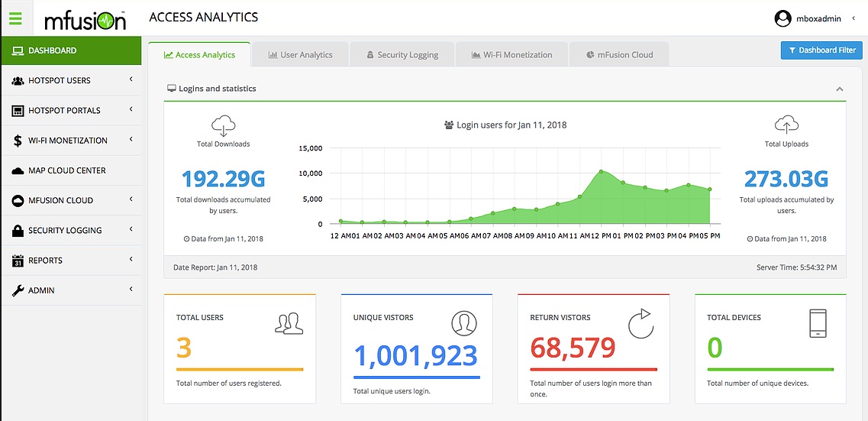Click the Reports calendar icon
Screen dimensions: 868x421
pos(18,261)
